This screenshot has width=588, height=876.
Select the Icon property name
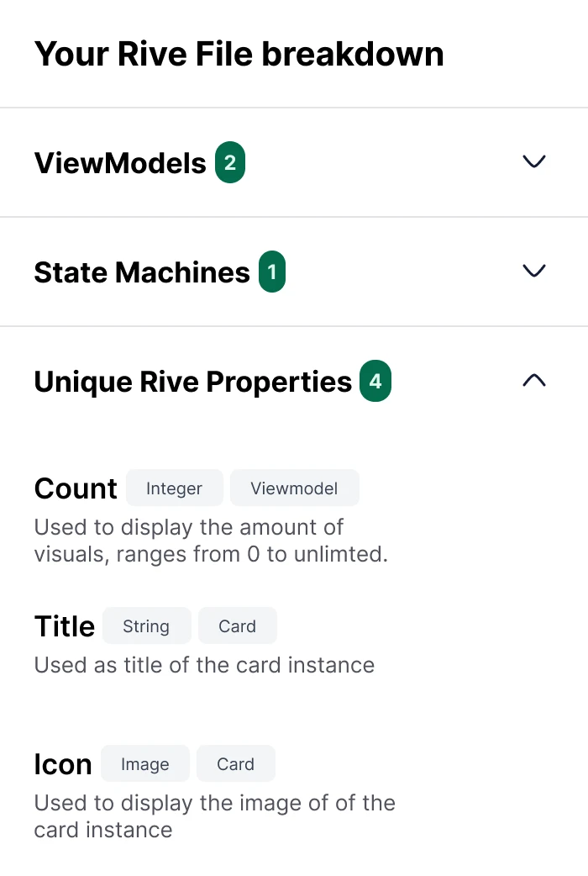pos(63,764)
